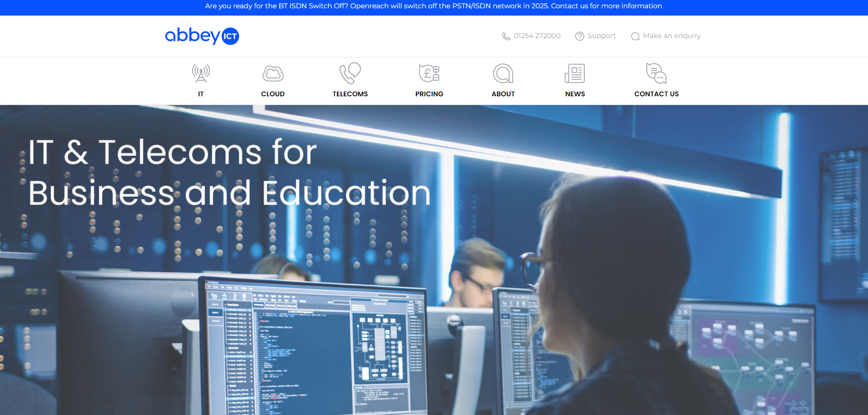
Task: Click the News newspaper icon
Action: pyautogui.click(x=575, y=73)
